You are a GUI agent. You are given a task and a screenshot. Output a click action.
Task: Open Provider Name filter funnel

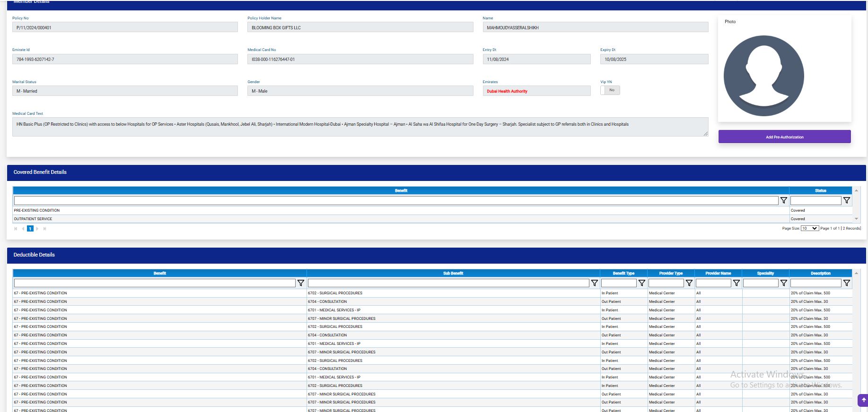736,283
